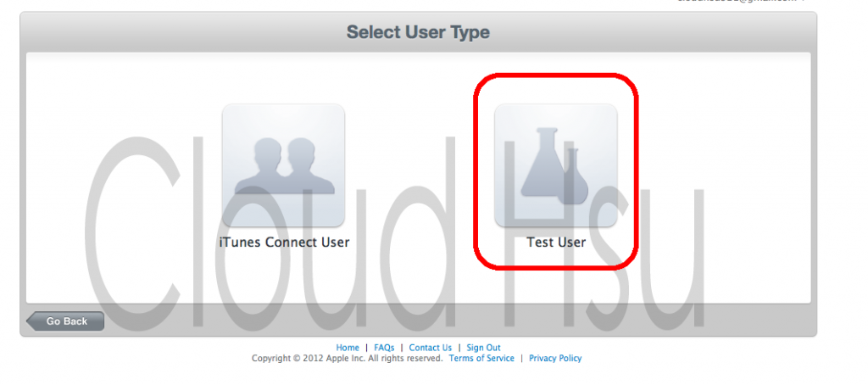Click the large flask in the Test User tile
This screenshot has height=385, width=868.
(x=543, y=162)
